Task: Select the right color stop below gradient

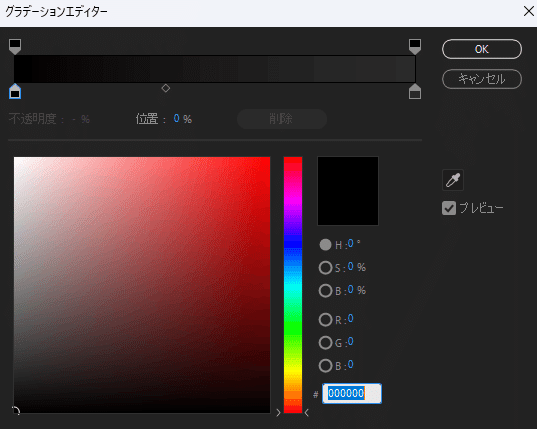Action: [x=415, y=91]
